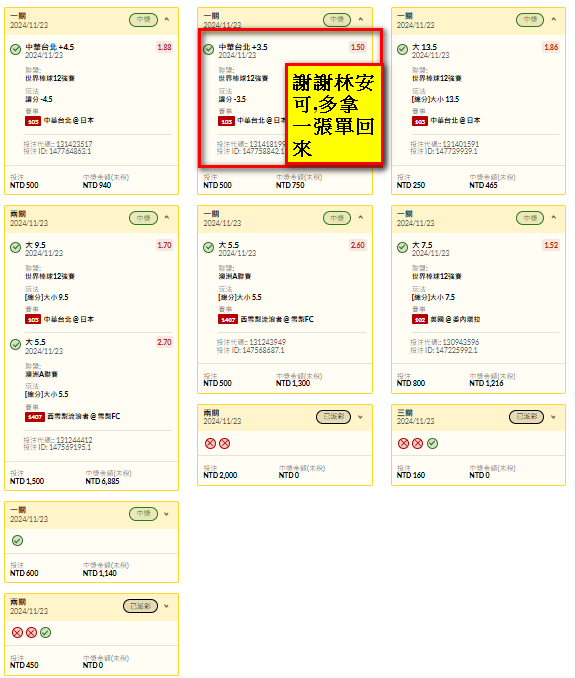576x678 pixels.
Task: Click red match badge in 大 13.5 card
Action: 420,121
